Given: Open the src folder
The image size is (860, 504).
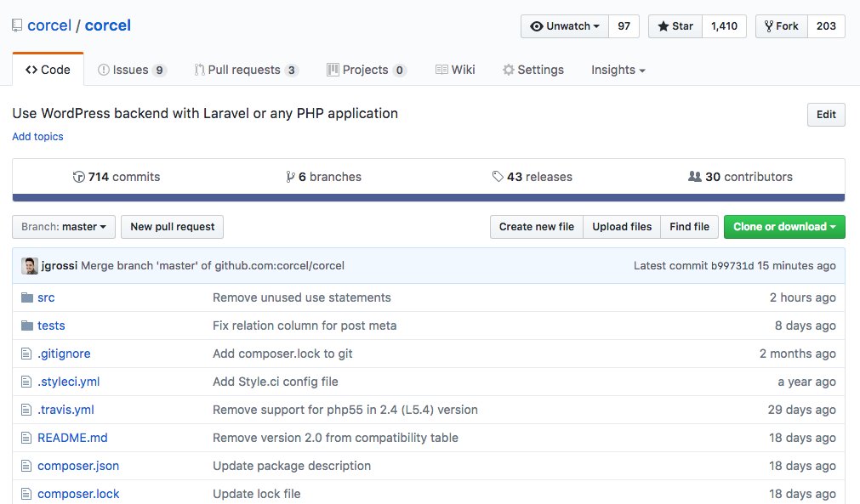Looking at the screenshot, I should (x=46, y=297).
